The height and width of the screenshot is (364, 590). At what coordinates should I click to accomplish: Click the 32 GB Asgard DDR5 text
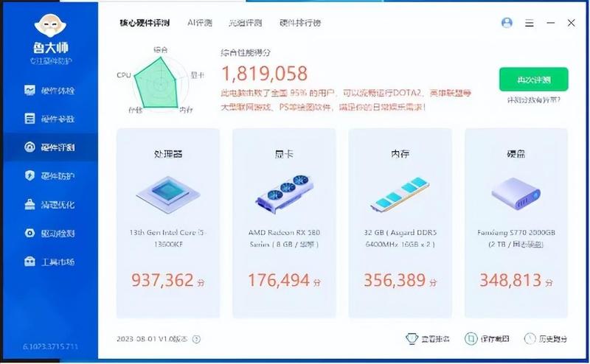click(400, 239)
